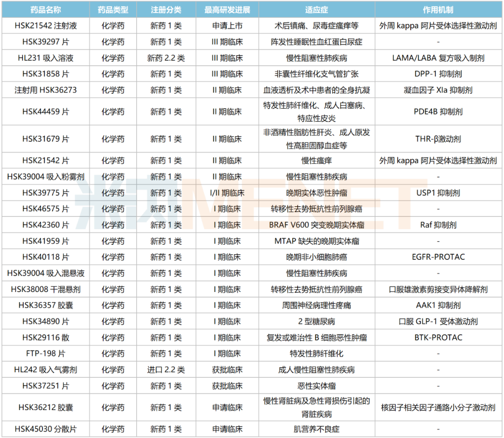The width and height of the screenshot is (504, 438).
Task: Select the HSK39297 片 cell
Action: click(46, 42)
